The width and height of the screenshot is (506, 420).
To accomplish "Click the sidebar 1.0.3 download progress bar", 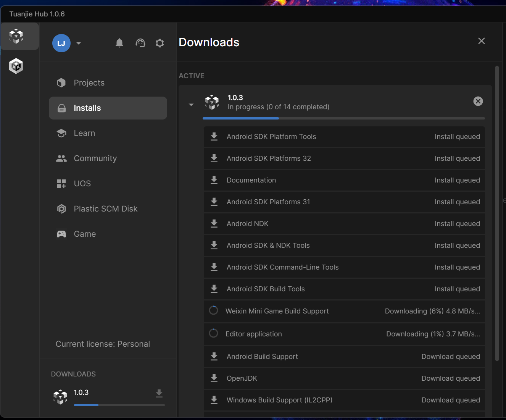I will tap(119, 405).
